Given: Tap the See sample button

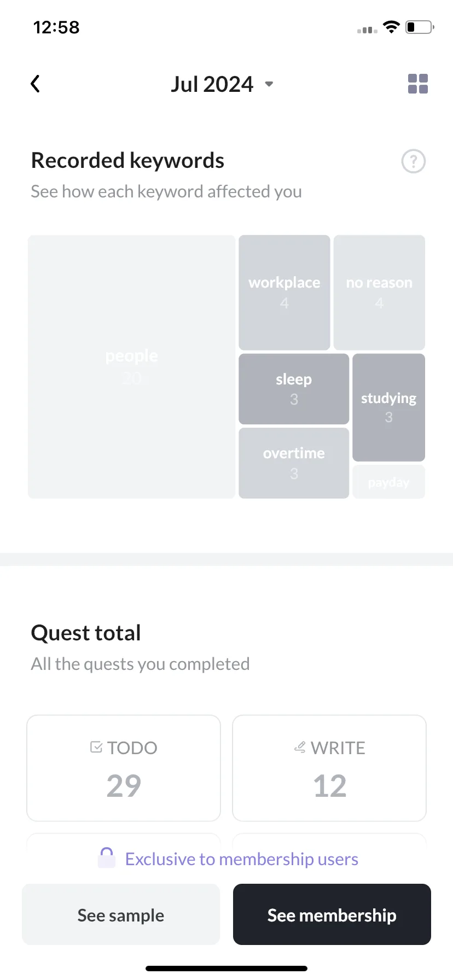Looking at the screenshot, I should click(121, 914).
